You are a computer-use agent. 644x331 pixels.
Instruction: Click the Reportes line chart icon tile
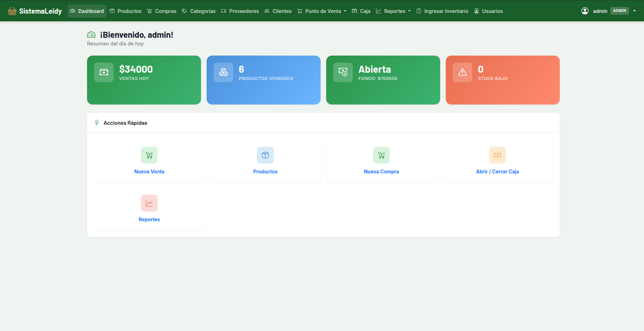[149, 203]
